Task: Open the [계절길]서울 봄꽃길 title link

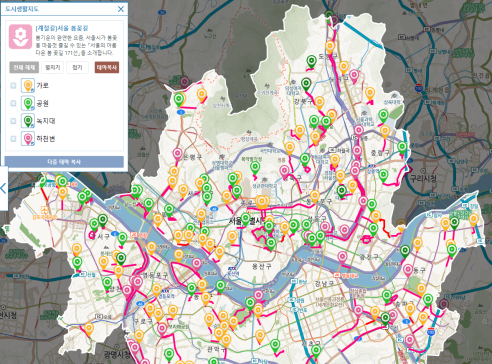Action: click(62, 28)
